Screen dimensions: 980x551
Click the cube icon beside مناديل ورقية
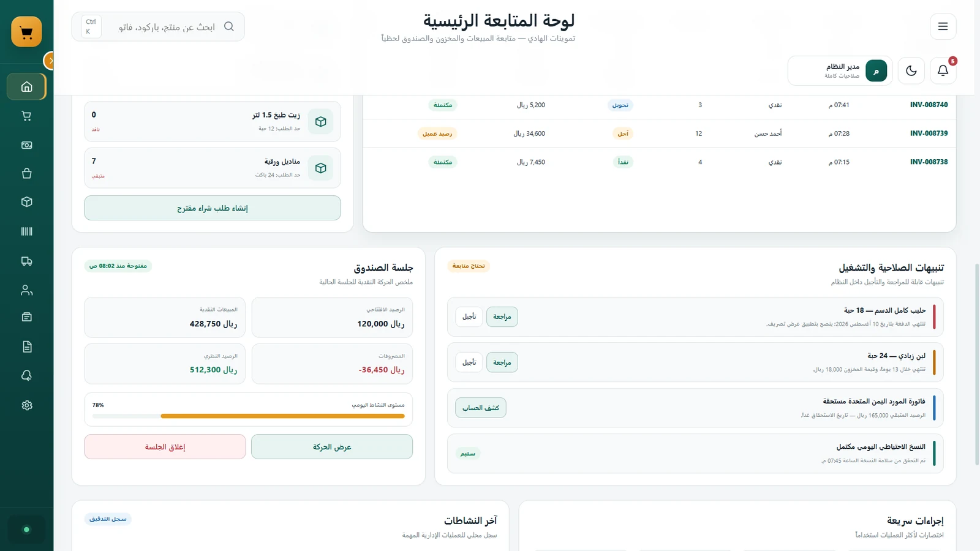click(x=320, y=168)
